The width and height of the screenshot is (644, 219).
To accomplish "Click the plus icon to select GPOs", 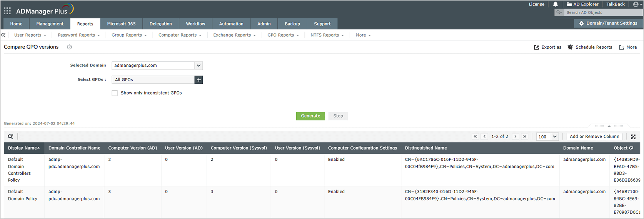I will pos(199,80).
